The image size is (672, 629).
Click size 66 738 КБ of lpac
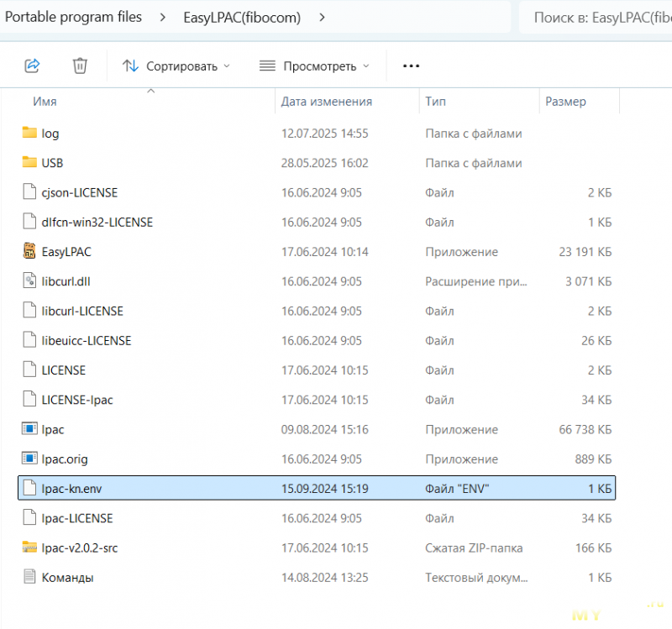click(585, 429)
